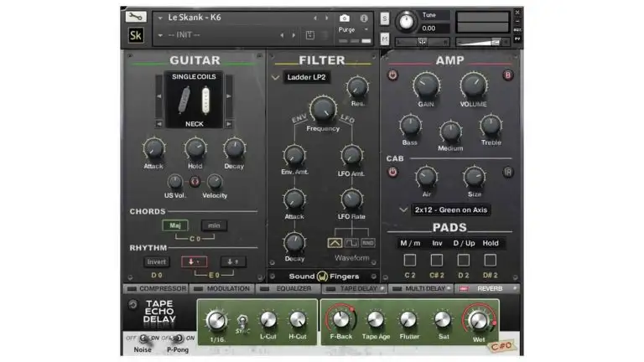Viewport: 644px width, 362px height.
Task: Check the Inv pad box
Action: click(437, 260)
